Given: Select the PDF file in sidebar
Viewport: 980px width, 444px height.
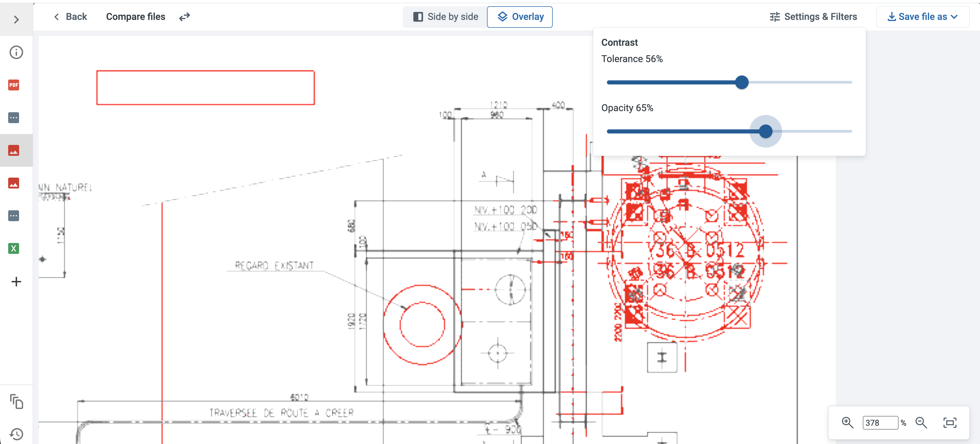Looking at the screenshot, I should point(14,85).
